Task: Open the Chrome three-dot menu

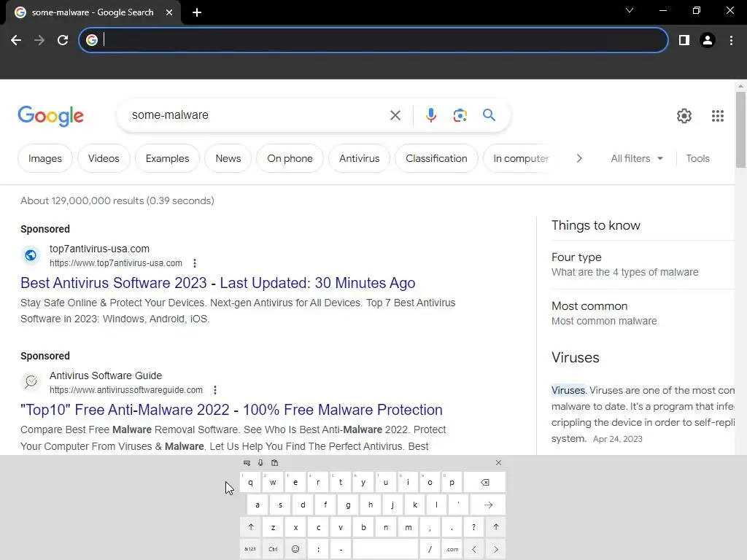Action: point(731,40)
